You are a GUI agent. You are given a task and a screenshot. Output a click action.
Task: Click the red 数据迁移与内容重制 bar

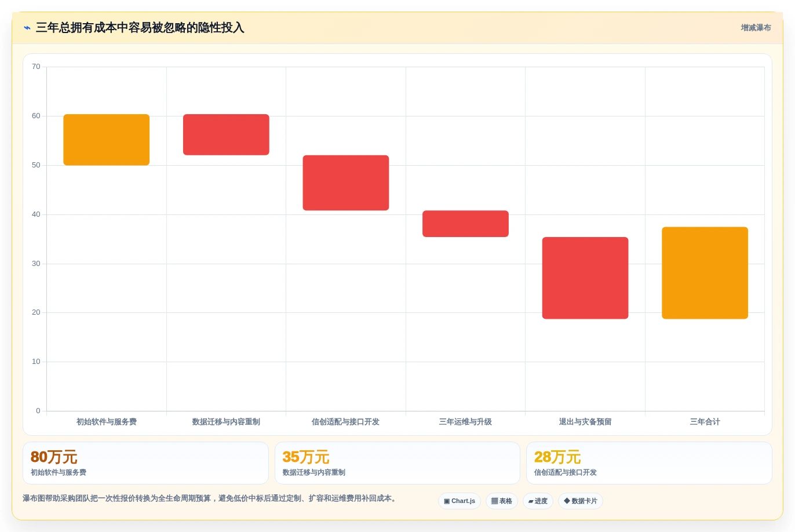point(226,134)
